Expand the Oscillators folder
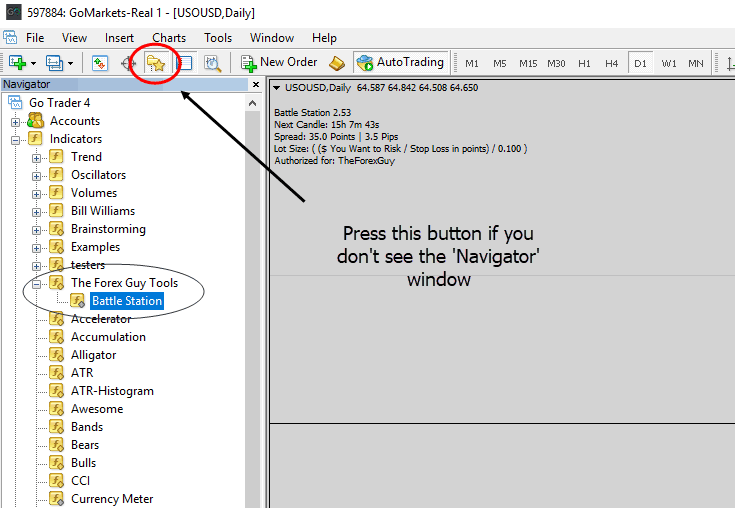Screen dimensions: 735x508 pos(36,176)
